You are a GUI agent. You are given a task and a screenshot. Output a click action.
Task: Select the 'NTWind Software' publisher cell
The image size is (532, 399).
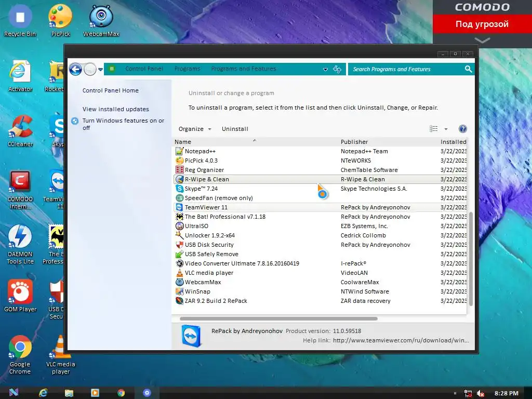click(x=365, y=291)
